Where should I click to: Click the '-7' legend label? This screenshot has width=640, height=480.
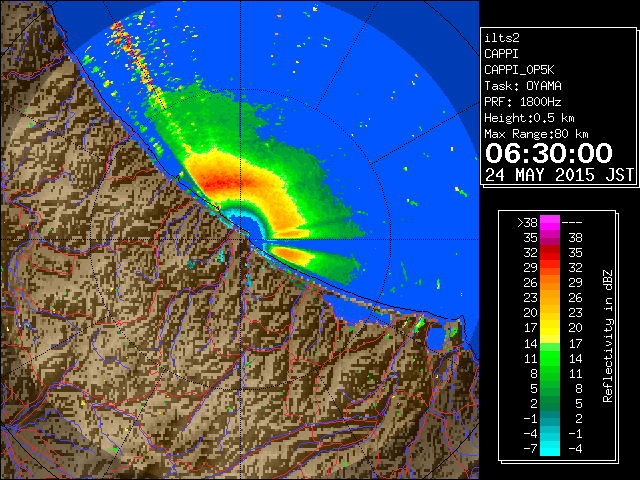[530, 449]
